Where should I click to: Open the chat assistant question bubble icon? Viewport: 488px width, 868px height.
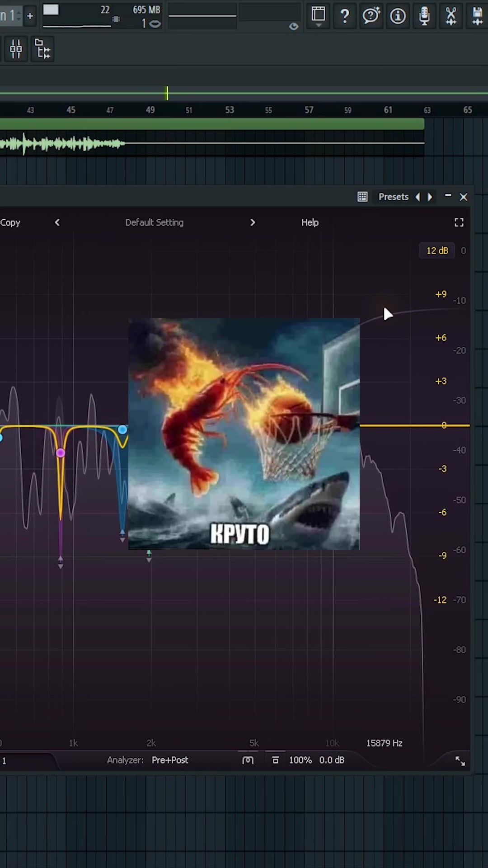pyautogui.click(x=371, y=16)
